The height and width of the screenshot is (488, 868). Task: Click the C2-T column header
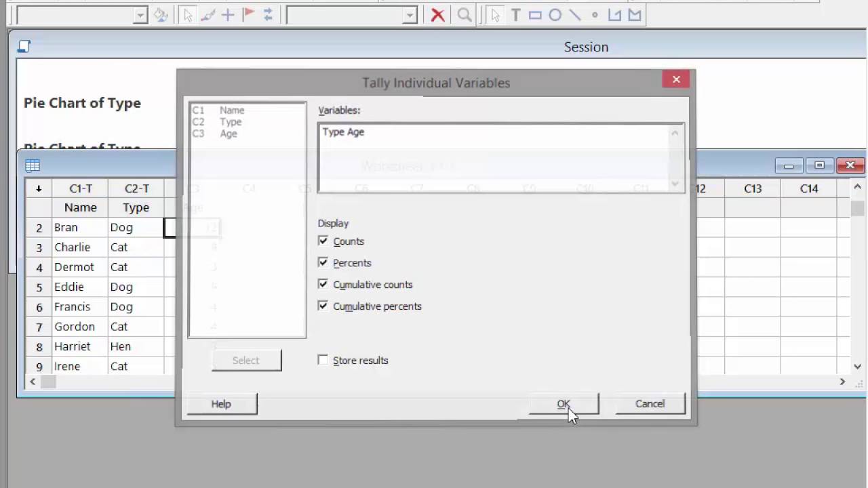pyautogui.click(x=136, y=188)
